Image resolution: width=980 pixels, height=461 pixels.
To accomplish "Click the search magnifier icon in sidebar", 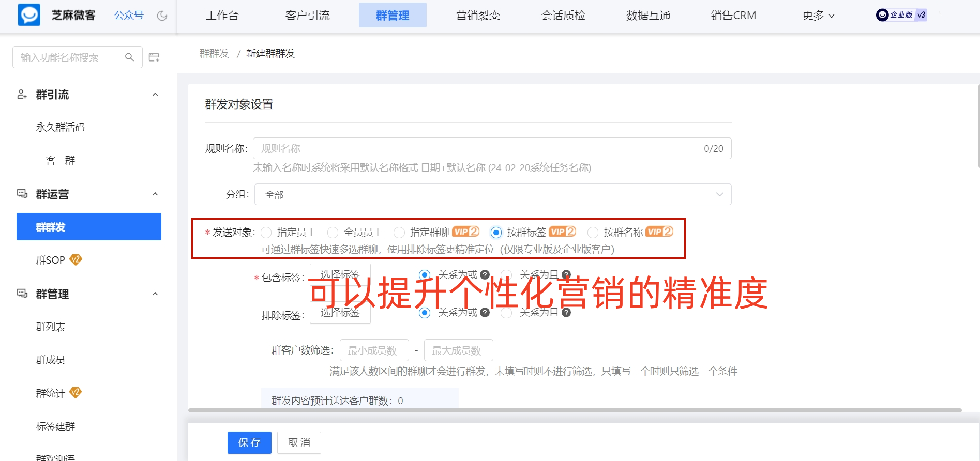I will (x=130, y=57).
